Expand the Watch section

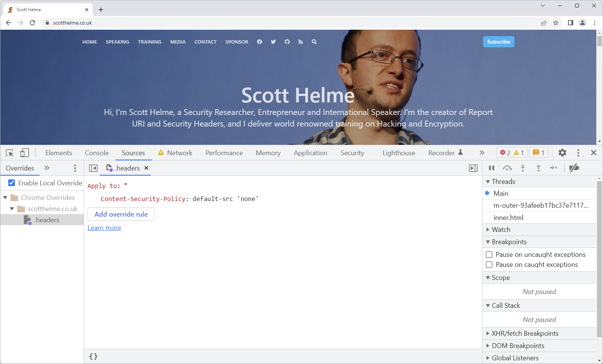point(539,230)
